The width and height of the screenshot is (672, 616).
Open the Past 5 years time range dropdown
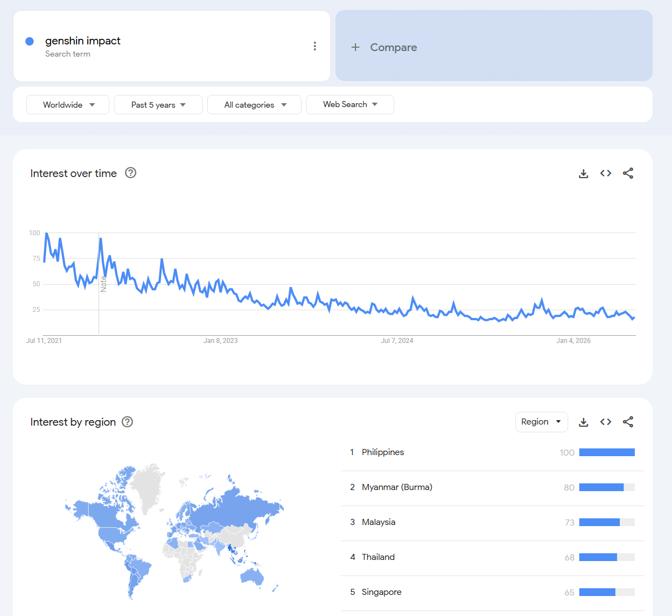(158, 105)
